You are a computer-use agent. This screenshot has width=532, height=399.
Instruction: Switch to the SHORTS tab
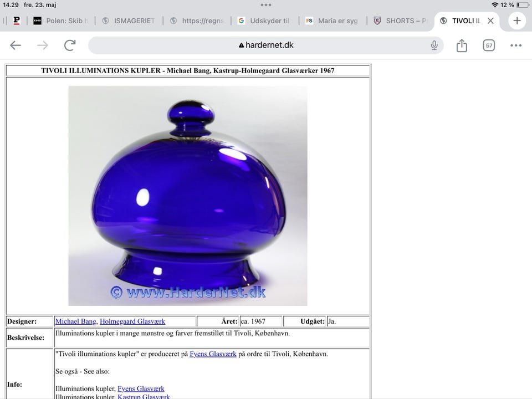(400, 21)
